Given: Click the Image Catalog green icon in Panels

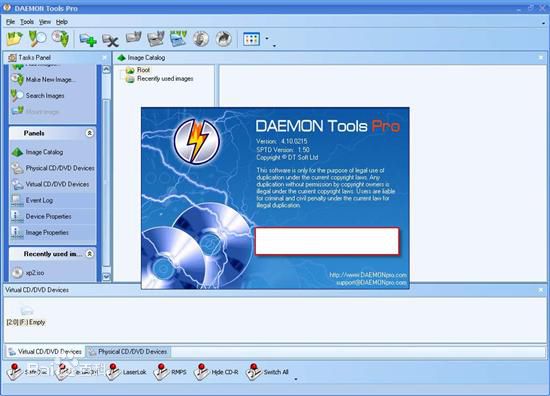Looking at the screenshot, I should (17, 152).
